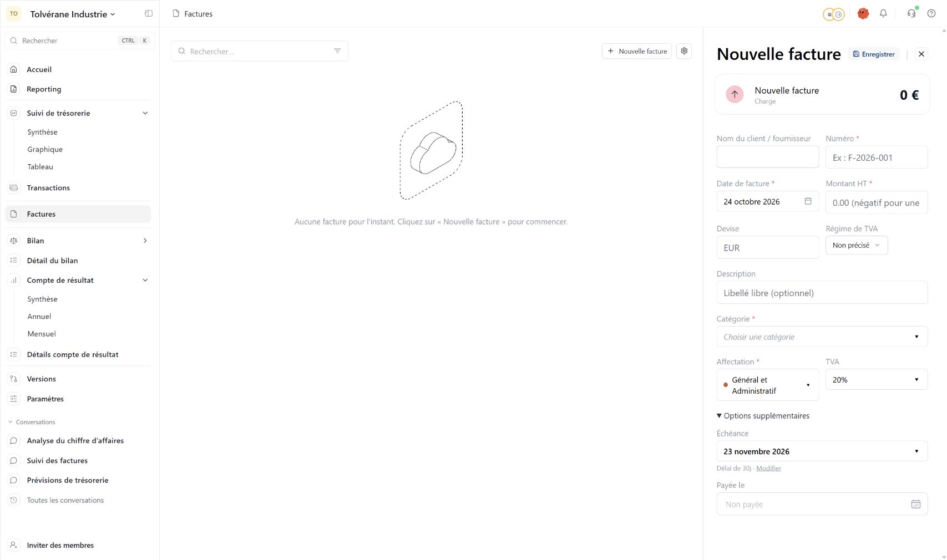Expand the Bilan section
Screen dimensions: 947x560
145,241
